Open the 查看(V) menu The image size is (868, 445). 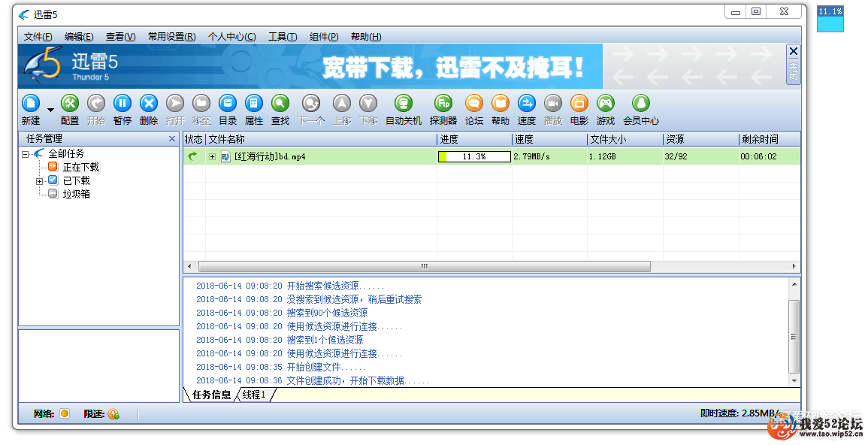121,37
